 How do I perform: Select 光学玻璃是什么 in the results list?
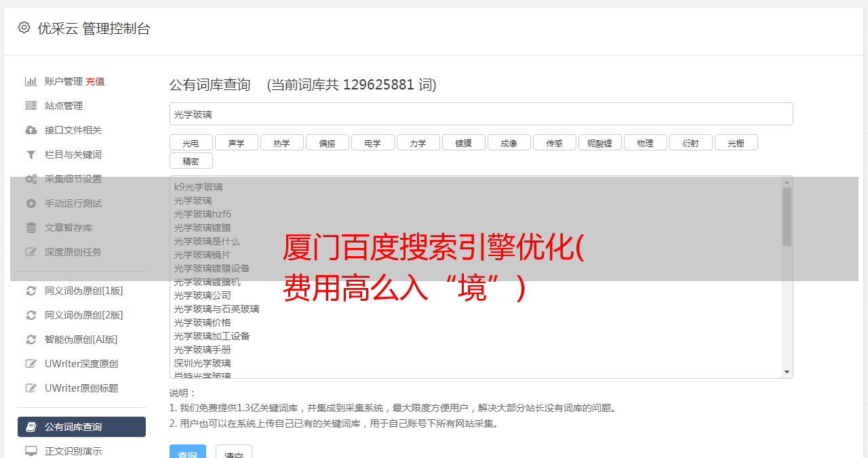207,241
